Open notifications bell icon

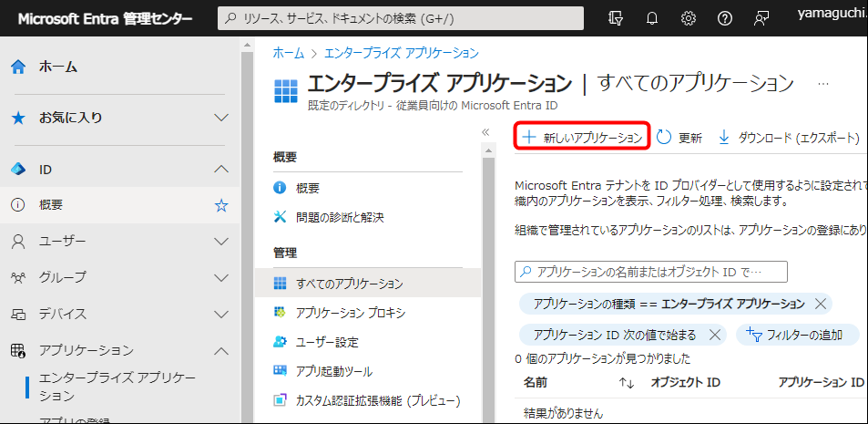(x=652, y=18)
